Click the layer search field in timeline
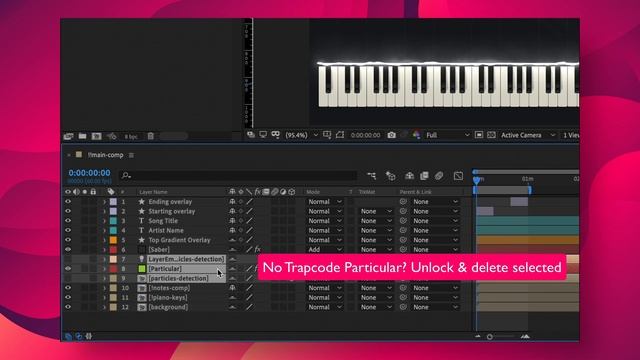 [238, 176]
